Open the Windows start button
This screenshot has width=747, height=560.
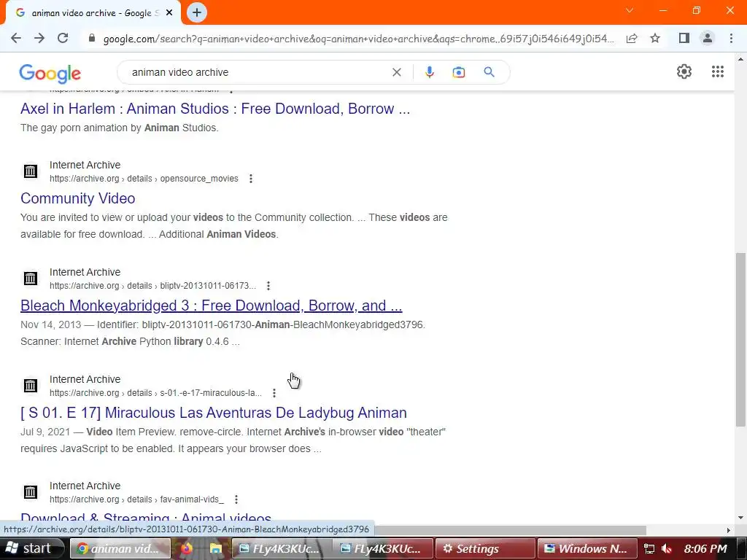coord(31,548)
